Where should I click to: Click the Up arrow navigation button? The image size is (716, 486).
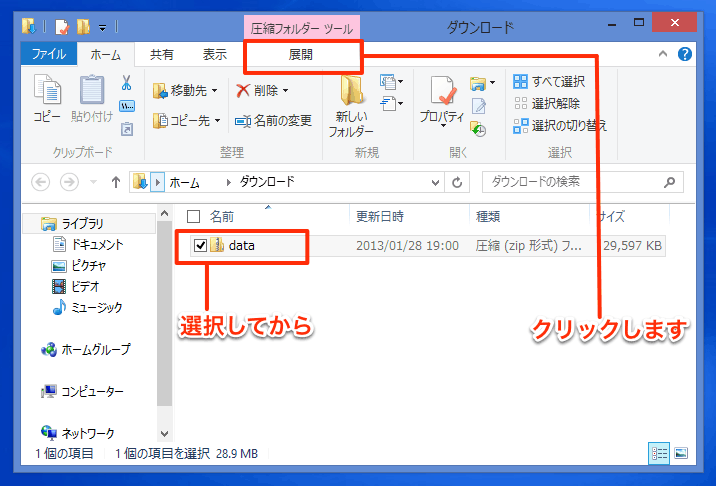click(x=116, y=183)
